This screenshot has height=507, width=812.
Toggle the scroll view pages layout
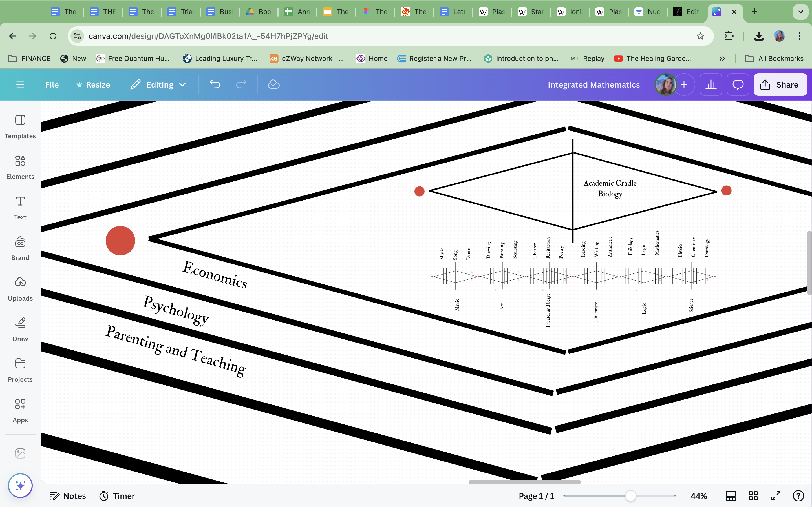(731, 496)
